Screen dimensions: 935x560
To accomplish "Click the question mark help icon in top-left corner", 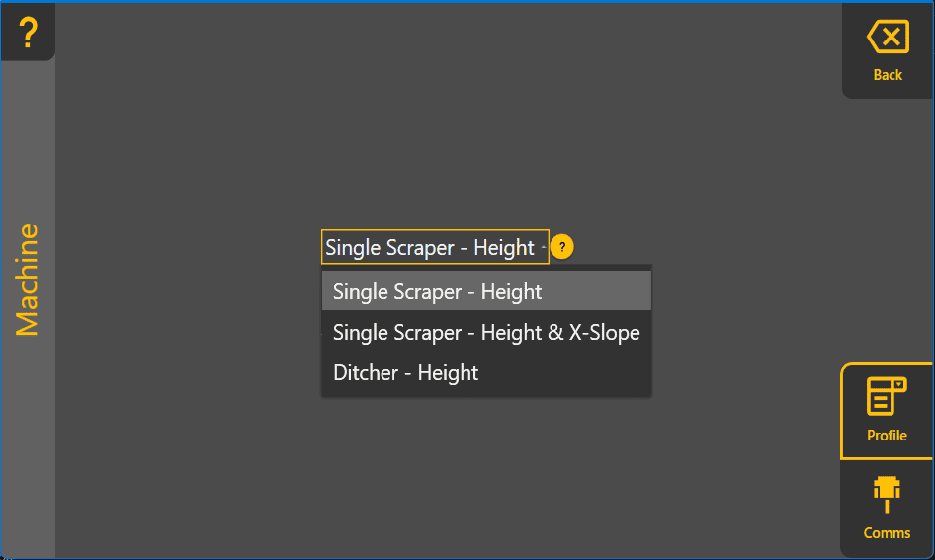I will pyautogui.click(x=28, y=33).
